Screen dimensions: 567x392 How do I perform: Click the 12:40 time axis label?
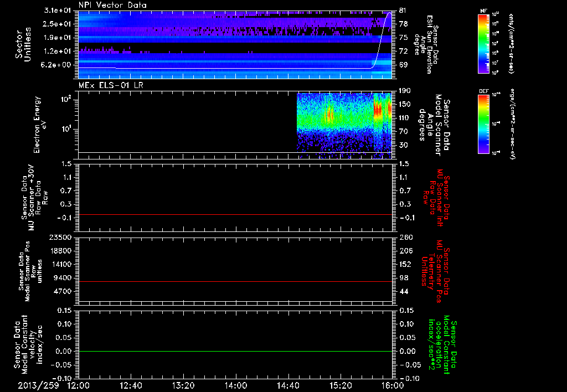pyautogui.click(x=131, y=385)
